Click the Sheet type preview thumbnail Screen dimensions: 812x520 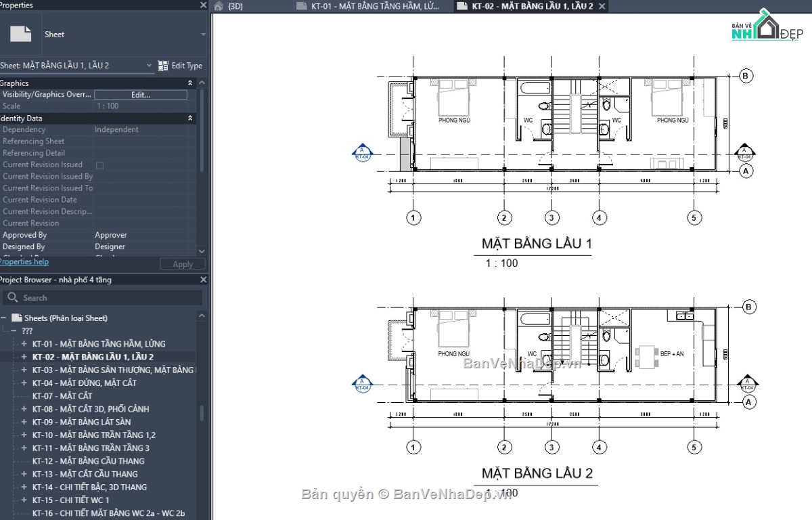(21, 34)
